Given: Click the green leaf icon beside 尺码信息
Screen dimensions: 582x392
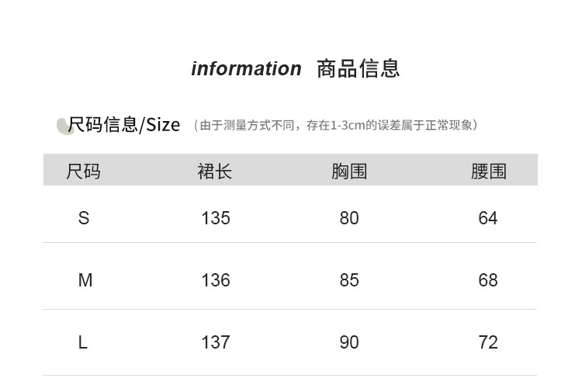Looking at the screenshot, I should click(64, 126).
